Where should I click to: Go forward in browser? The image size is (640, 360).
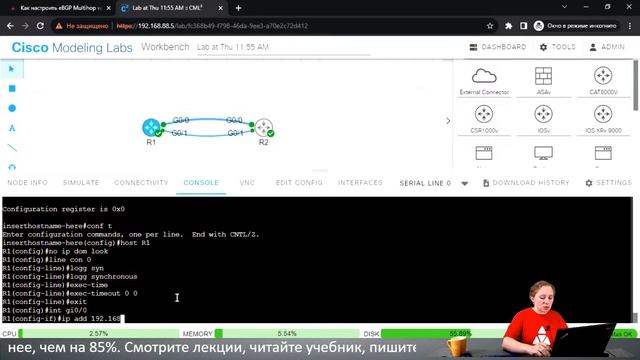point(25,26)
